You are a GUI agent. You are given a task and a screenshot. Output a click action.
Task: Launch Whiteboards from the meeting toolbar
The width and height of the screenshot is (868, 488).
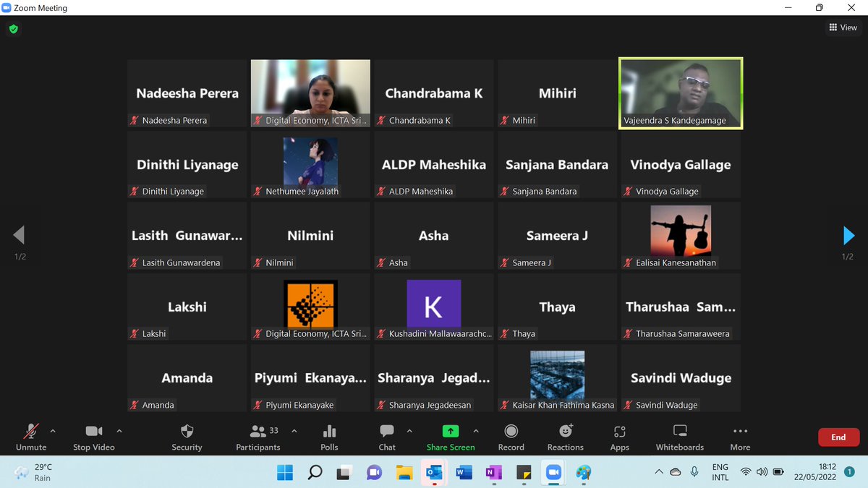point(679,437)
